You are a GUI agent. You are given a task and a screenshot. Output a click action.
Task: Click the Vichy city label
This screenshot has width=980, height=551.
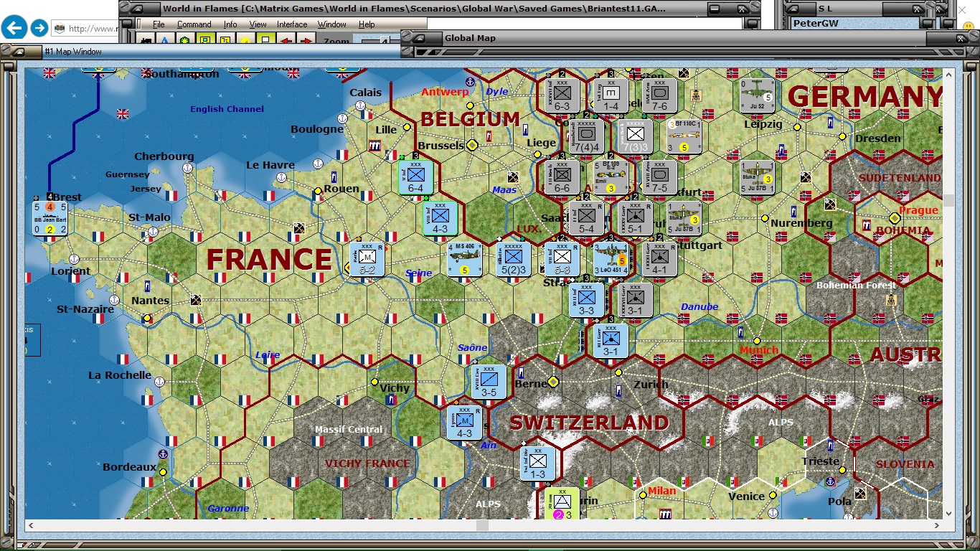click(x=395, y=388)
